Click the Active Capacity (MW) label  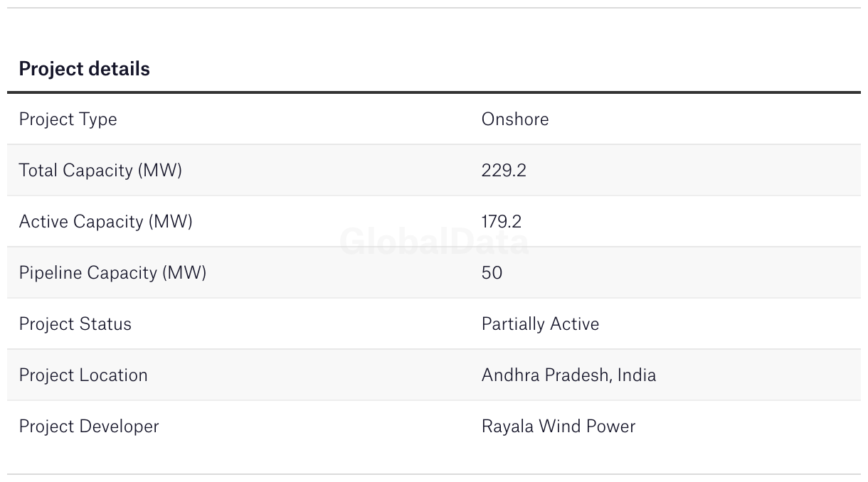point(105,222)
